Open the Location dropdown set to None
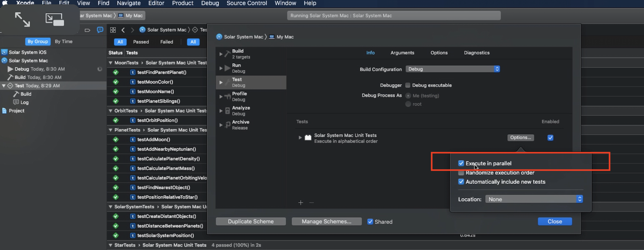 click(534, 199)
